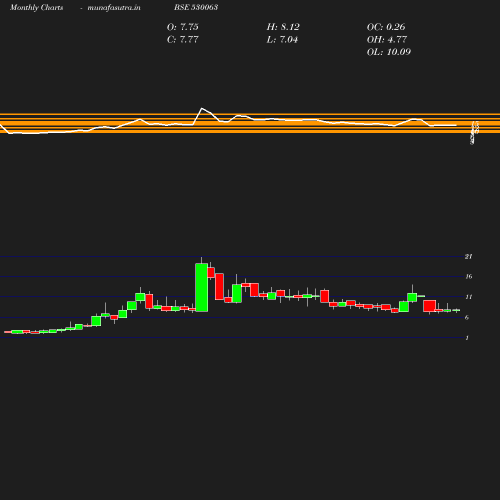Click the high value 'H: 8.12'
This screenshot has width=500, height=500.
283,27
